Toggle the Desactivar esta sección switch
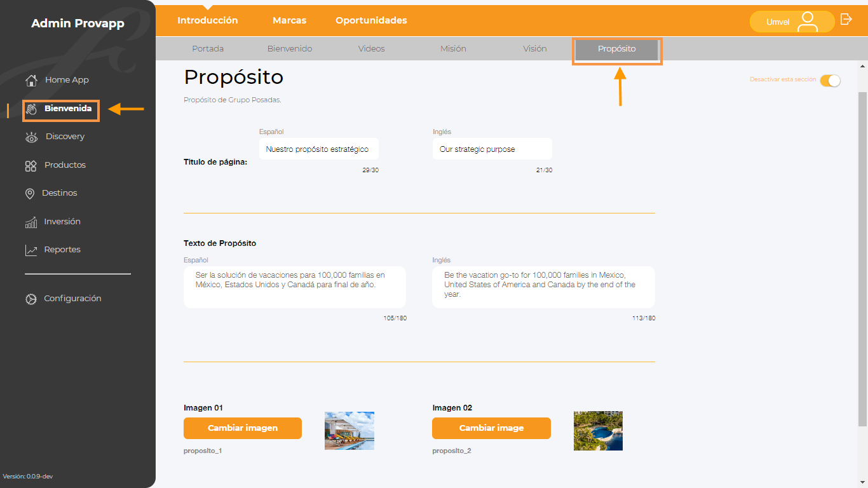 830,80
